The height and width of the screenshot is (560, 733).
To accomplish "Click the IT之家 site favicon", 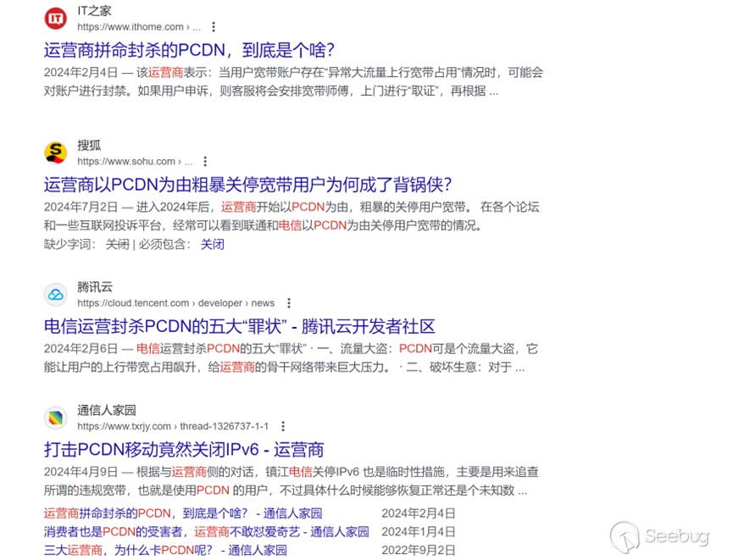I will 54,18.
